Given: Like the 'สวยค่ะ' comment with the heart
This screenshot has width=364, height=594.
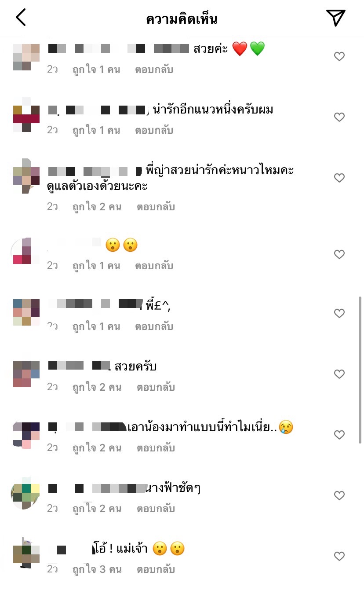Looking at the screenshot, I should tap(339, 56).
